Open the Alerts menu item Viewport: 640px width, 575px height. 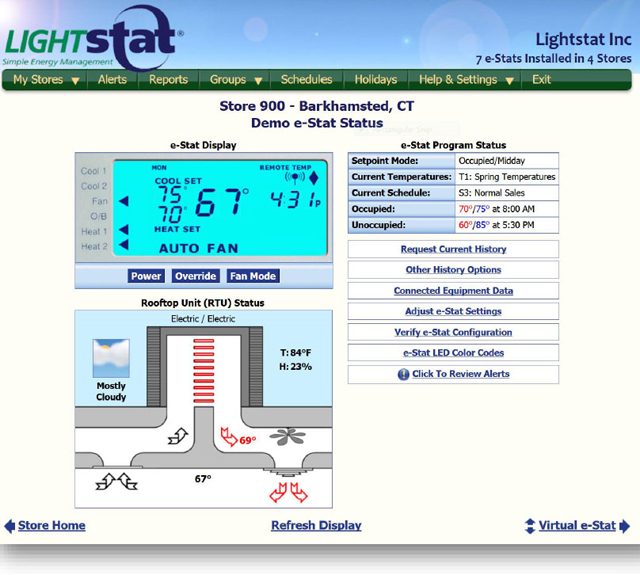click(112, 80)
